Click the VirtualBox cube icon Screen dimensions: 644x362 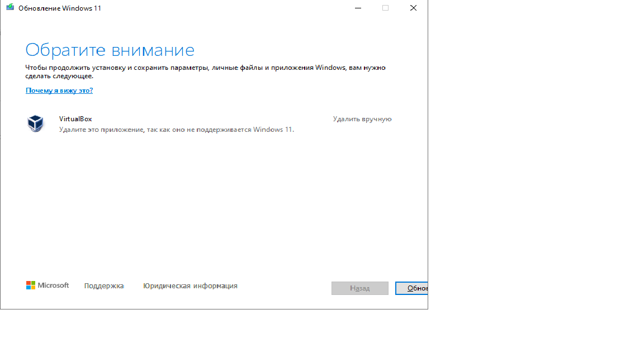35,123
